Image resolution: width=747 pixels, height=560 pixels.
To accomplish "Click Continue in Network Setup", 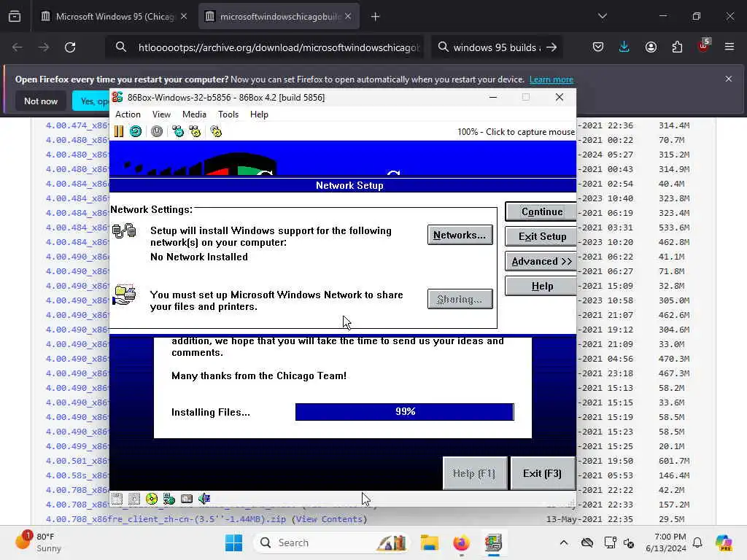I will point(542,212).
